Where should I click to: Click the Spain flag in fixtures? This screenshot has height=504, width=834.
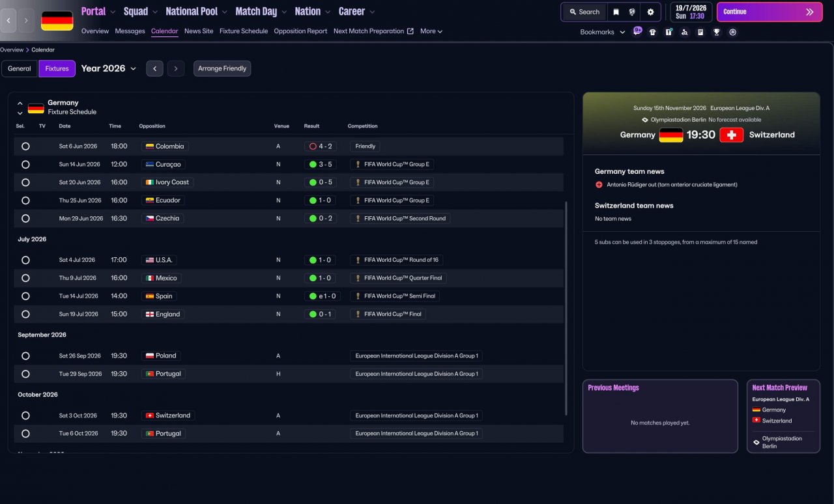point(150,296)
